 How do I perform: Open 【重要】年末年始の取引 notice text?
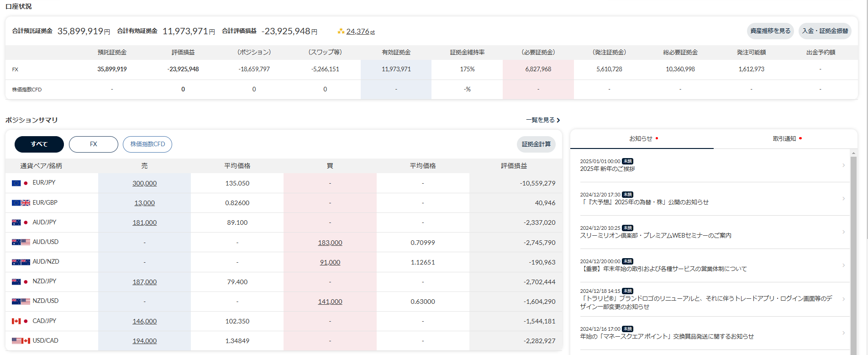pyautogui.click(x=663, y=269)
